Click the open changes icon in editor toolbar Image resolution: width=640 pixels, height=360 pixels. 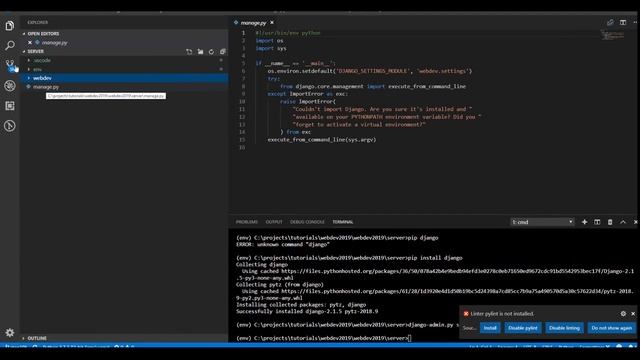point(610,22)
